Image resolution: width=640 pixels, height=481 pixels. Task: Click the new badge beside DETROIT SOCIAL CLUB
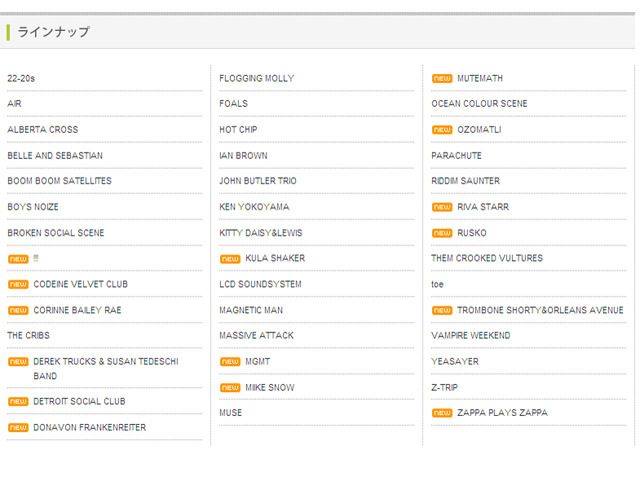(18, 402)
